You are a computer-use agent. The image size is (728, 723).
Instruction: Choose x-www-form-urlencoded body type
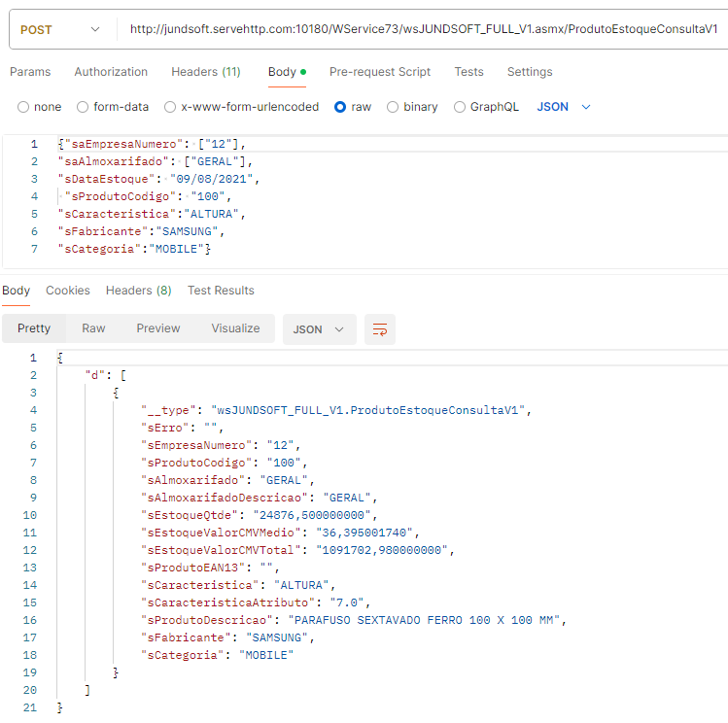pos(170,107)
